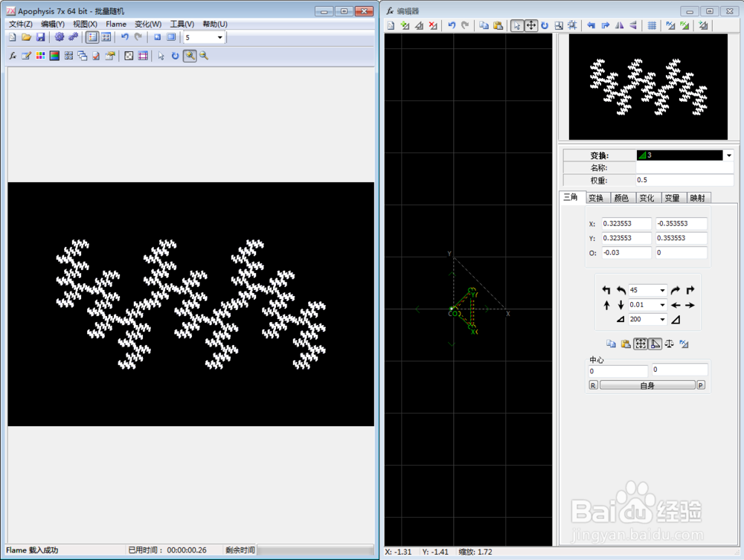Open scale percent dropdown showing 200
744x560 pixels.
click(662, 320)
